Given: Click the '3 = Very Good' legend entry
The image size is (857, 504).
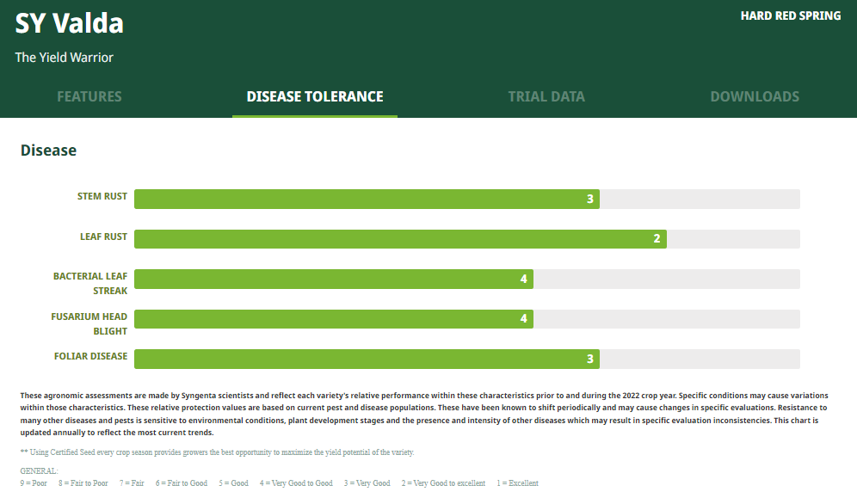Looking at the screenshot, I should 367,483.
